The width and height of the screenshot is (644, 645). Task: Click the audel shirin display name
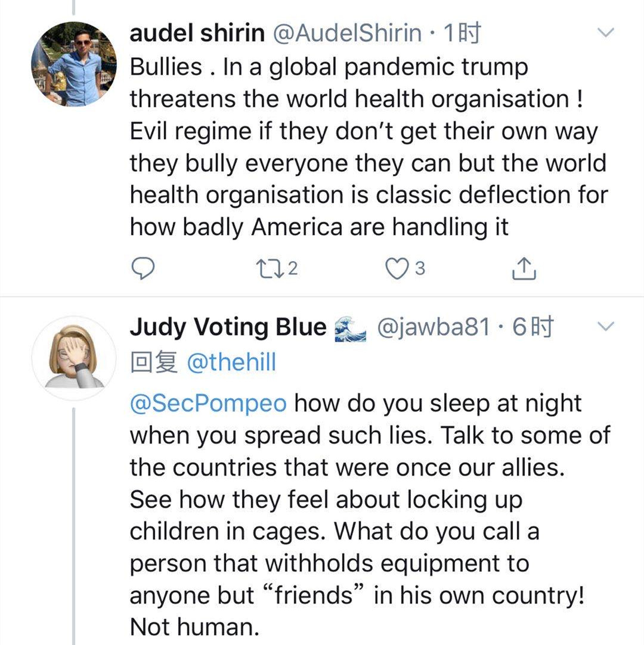(197, 33)
